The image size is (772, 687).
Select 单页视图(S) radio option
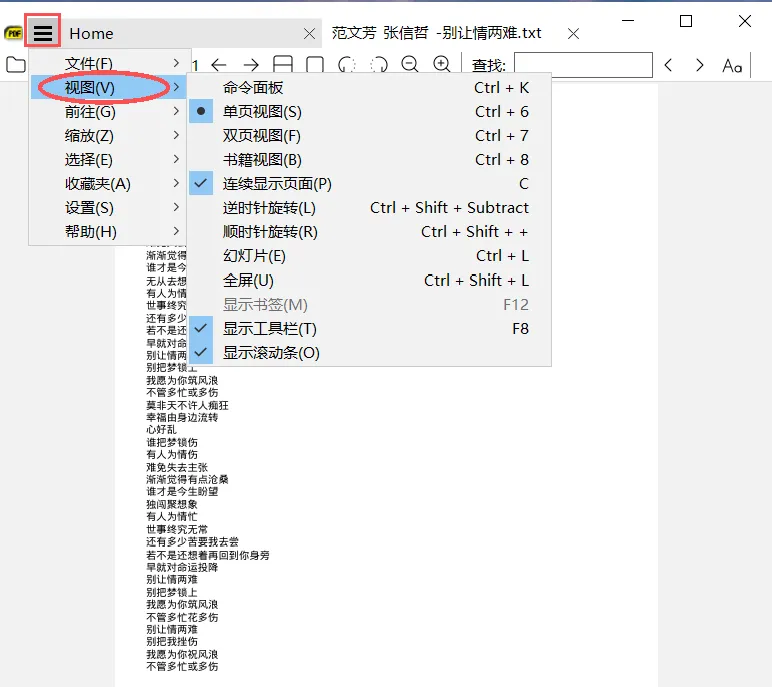pos(369,112)
